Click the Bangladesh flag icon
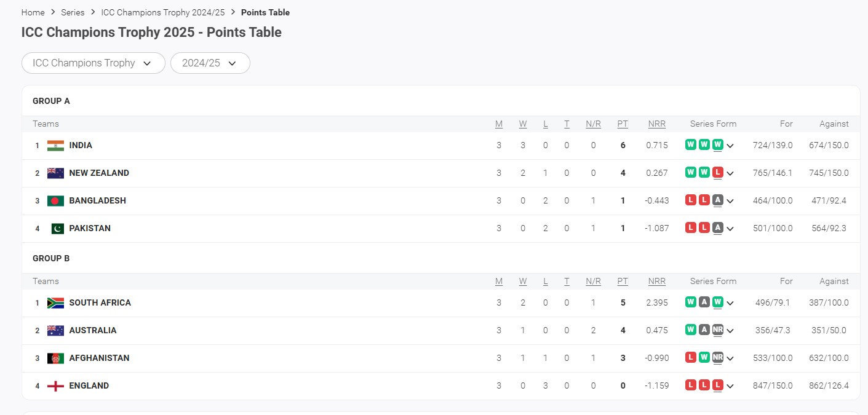The width and height of the screenshot is (868, 415). (x=55, y=201)
